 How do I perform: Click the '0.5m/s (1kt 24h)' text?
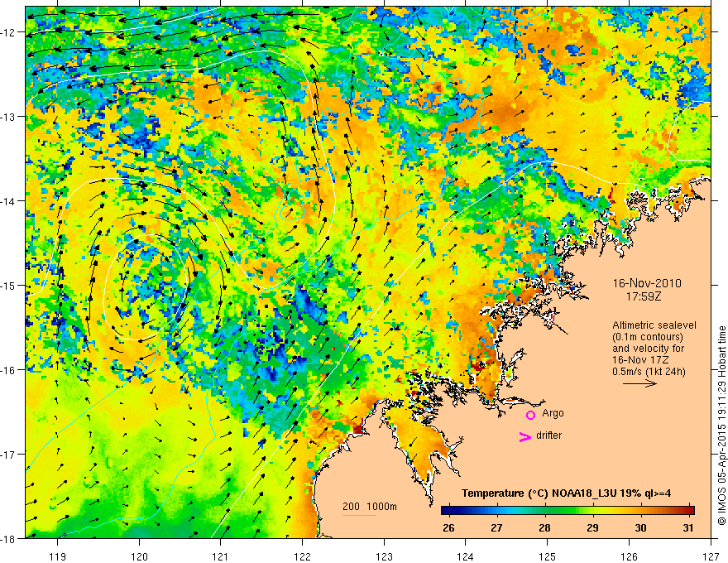tap(649, 372)
